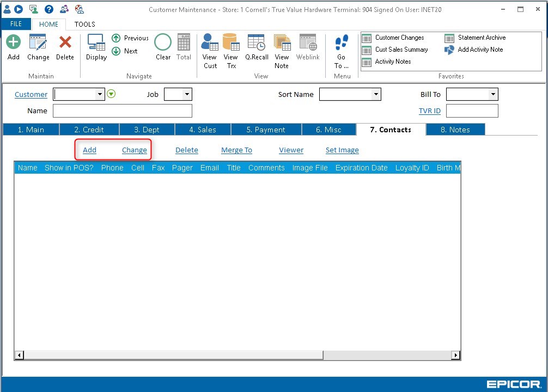Click the green Add customer icon

(x=14, y=43)
